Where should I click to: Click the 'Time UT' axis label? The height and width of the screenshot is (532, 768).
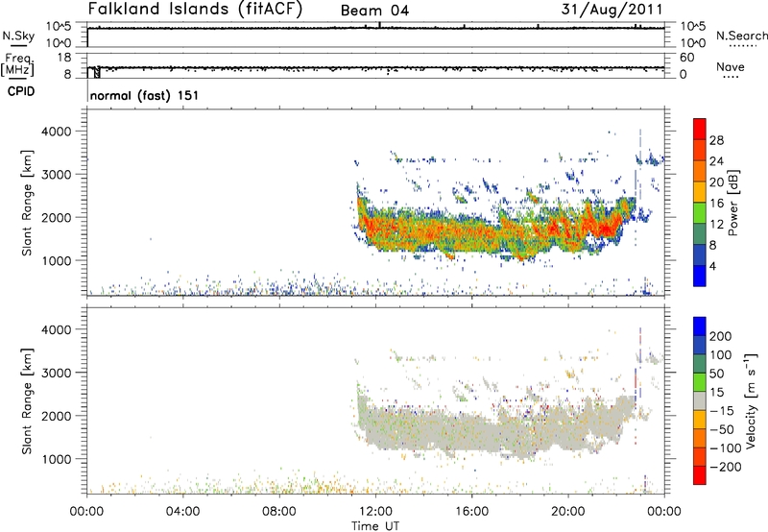click(x=375, y=526)
